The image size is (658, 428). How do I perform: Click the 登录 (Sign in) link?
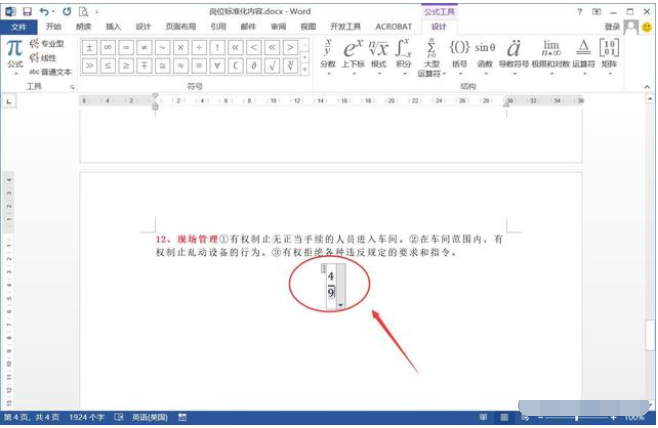pyautogui.click(x=612, y=27)
